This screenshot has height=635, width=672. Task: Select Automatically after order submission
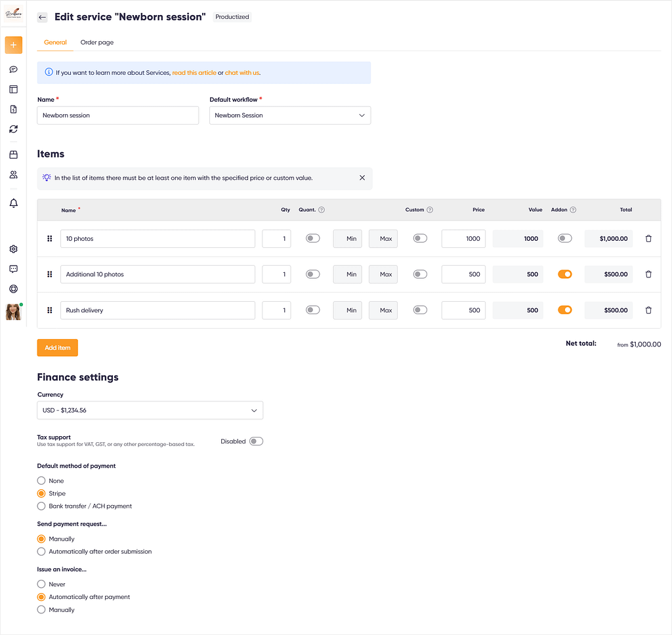(x=41, y=552)
